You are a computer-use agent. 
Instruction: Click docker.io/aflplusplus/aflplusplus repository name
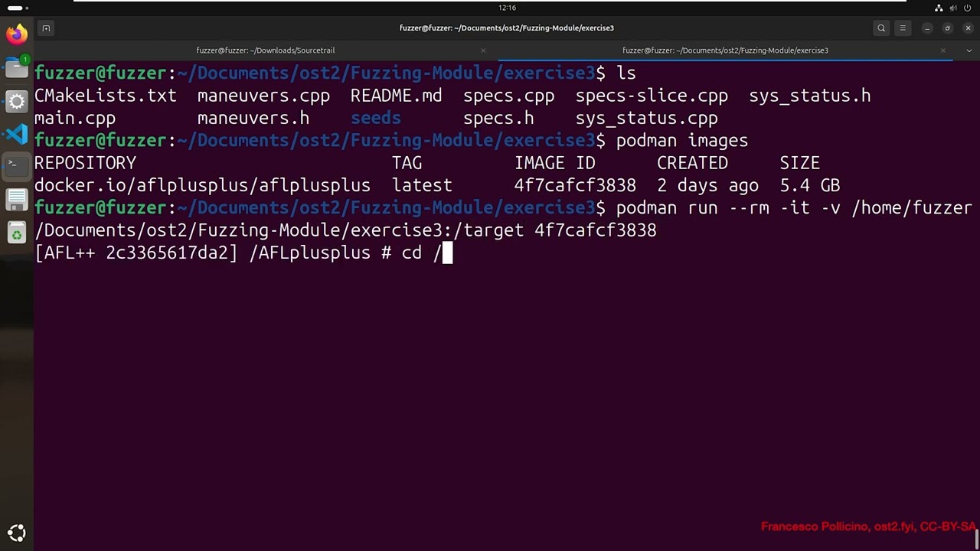pyautogui.click(x=202, y=185)
